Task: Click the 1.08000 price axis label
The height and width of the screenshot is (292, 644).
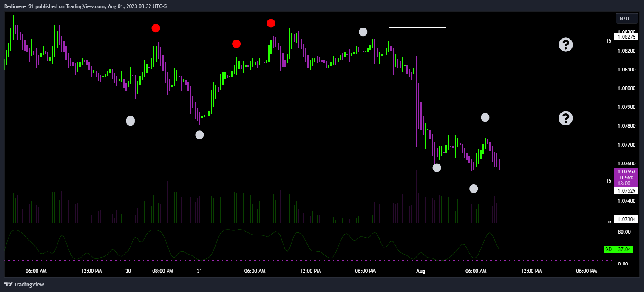Action: 626,88
